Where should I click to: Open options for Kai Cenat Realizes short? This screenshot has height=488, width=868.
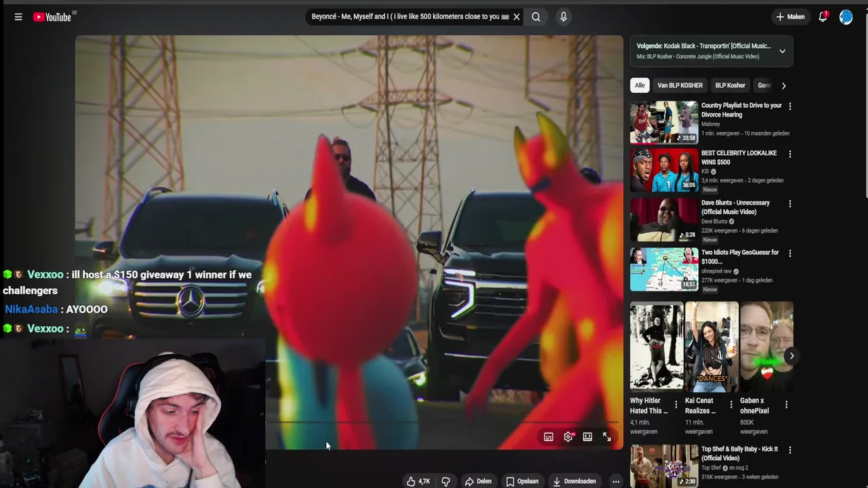730,405
